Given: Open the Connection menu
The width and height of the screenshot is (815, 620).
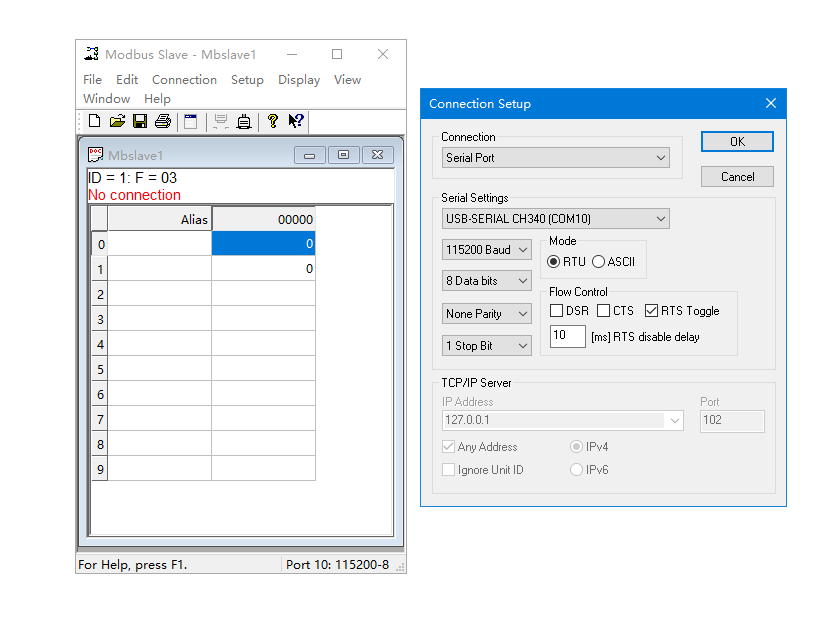Looking at the screenshot, I should (184, 80).
